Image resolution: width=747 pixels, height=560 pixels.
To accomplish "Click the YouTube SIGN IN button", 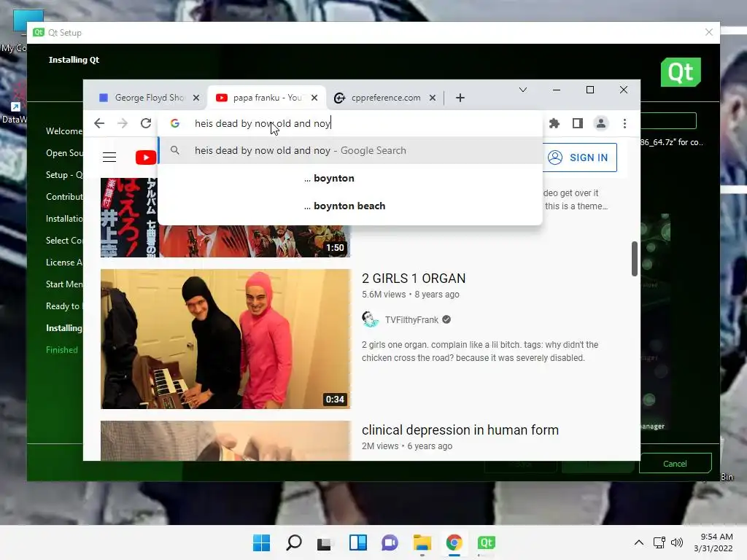I will click(579, 157).
